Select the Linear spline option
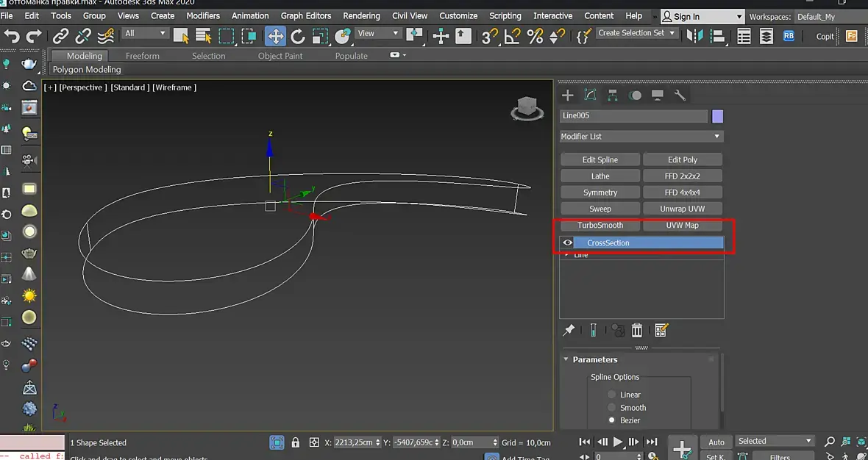The height and width of the screenshot is (460, 868). [612, 395]
